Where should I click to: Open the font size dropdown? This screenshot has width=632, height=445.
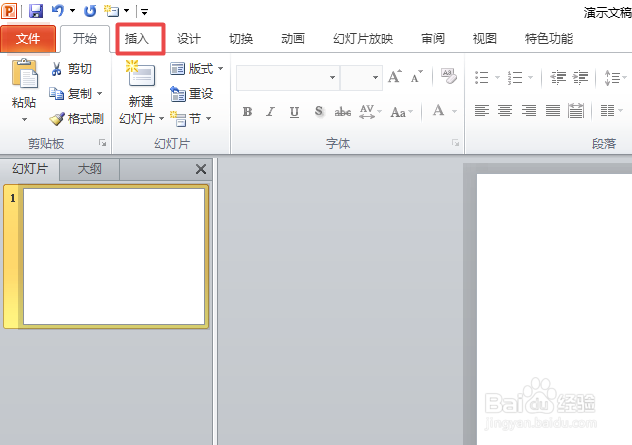point(375,77)
